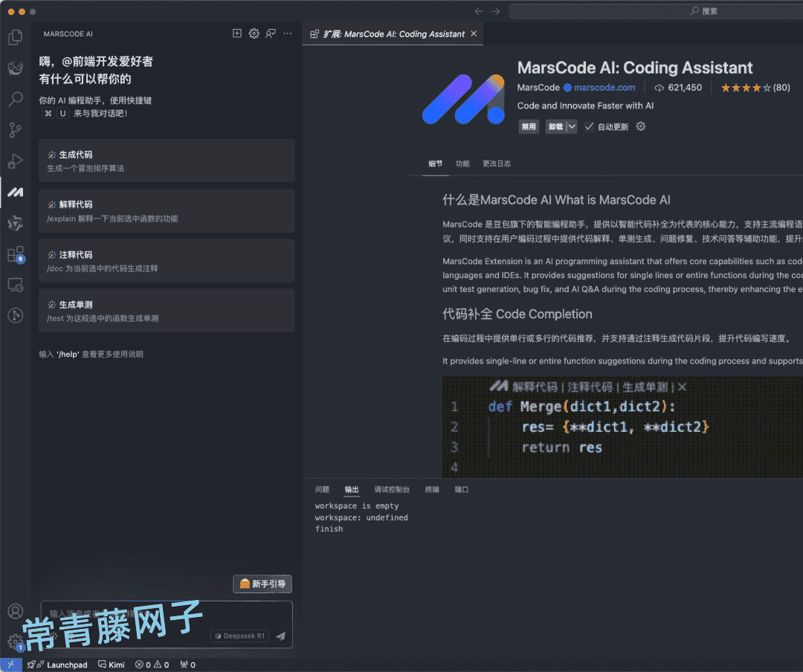
Task: Open the Source Control view
Action: [16, 130]
